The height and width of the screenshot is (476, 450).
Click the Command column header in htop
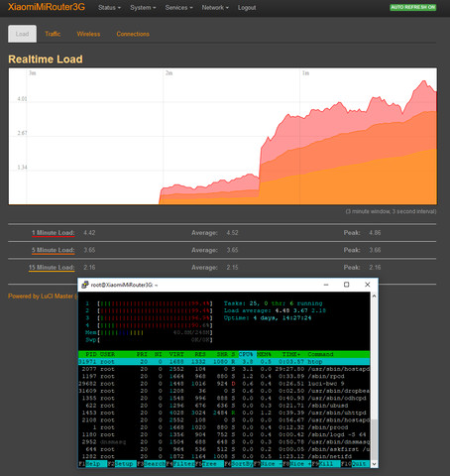(320, 354)
